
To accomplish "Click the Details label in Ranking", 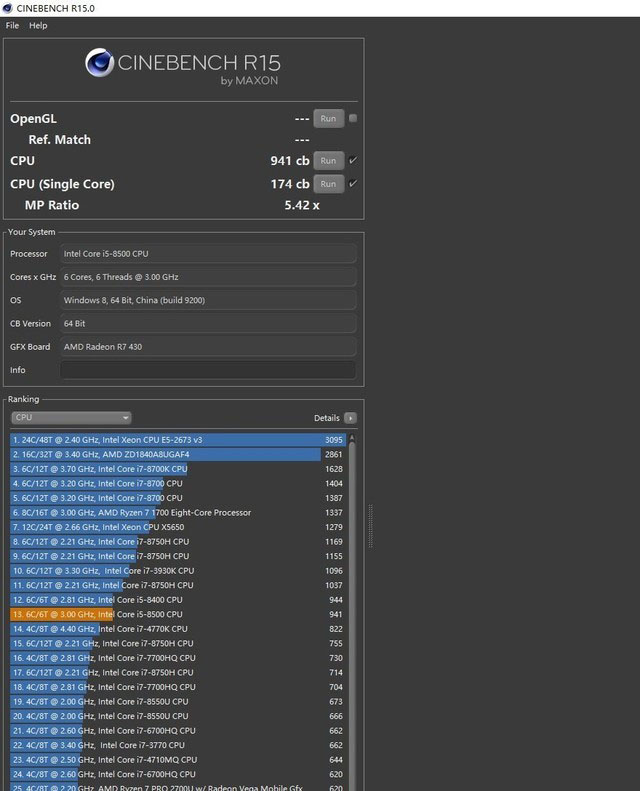I will tap(327, 418).
